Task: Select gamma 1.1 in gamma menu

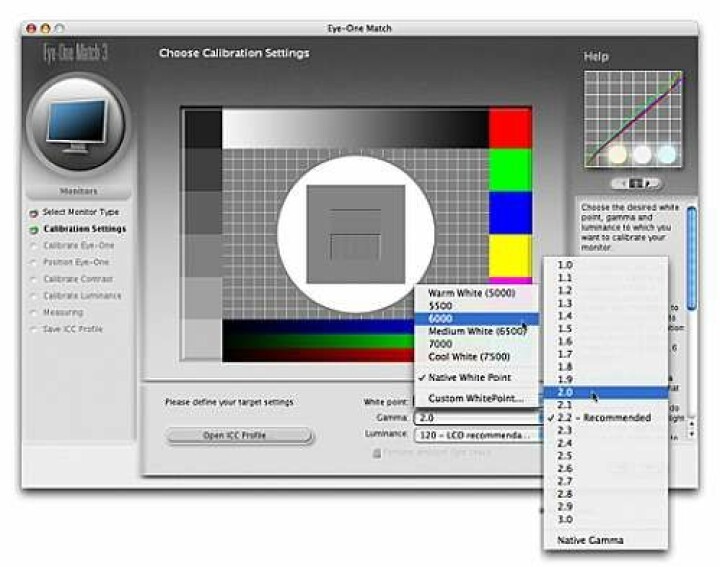Action: (x=606, y=278)
